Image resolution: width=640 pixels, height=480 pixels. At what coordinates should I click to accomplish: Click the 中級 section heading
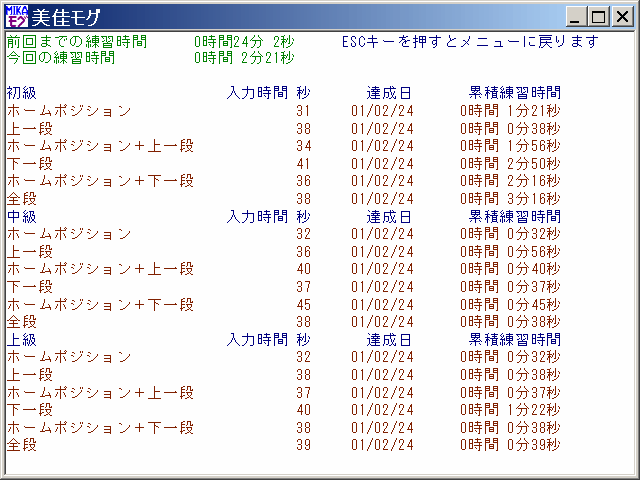click(x=22, y=216)
